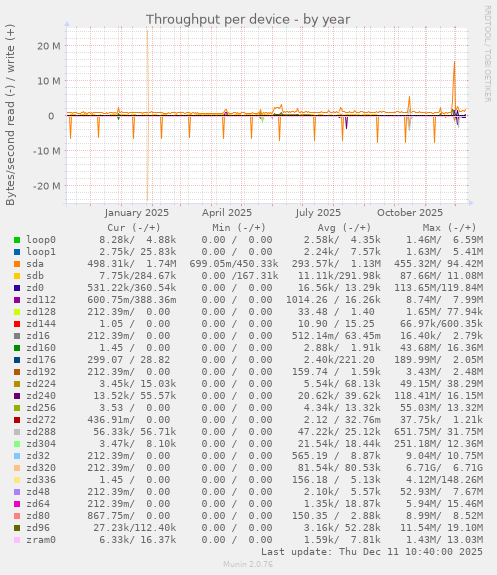This screenshot has height=575, width=497.
Task: Click the zd0 dark blue color swatch
Action: (x=17, y=288)
